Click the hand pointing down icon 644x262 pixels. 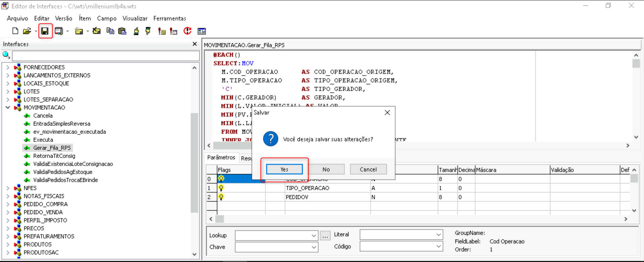pos(148,31)
